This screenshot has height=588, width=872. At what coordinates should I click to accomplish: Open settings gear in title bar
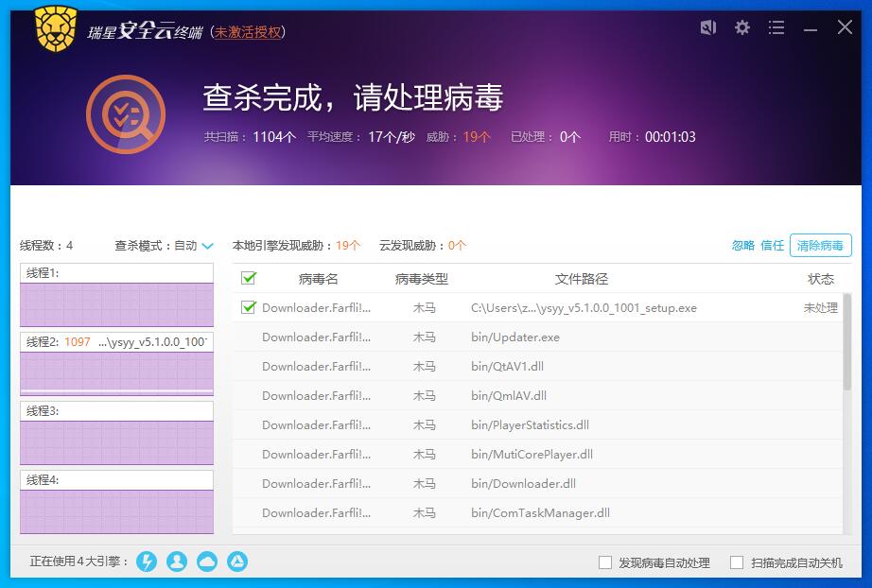click(741, 27)
